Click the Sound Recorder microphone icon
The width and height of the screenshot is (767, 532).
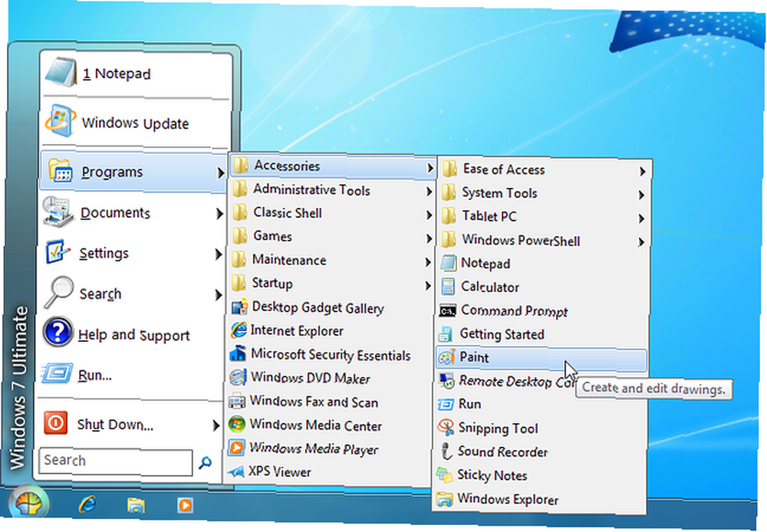[446, 452]
